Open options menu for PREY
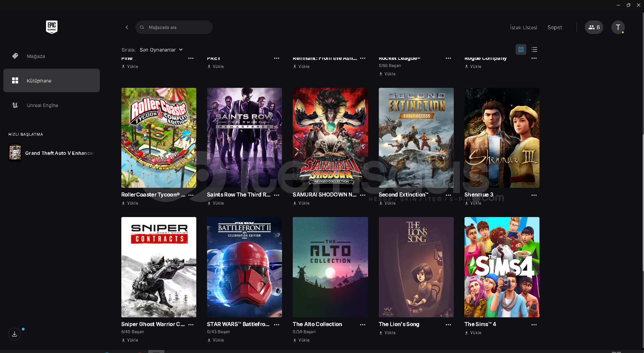The width and height of the screenshot is (644, 353). (277, 58)
